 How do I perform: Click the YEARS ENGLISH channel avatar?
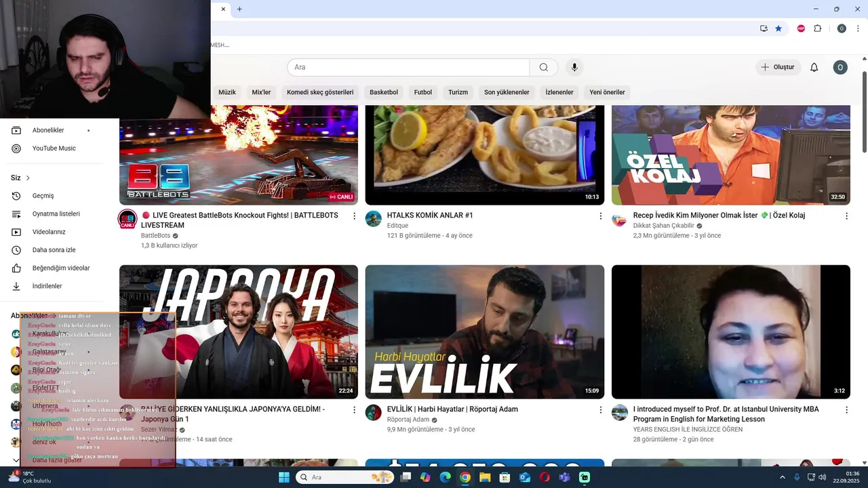[620, 413]
